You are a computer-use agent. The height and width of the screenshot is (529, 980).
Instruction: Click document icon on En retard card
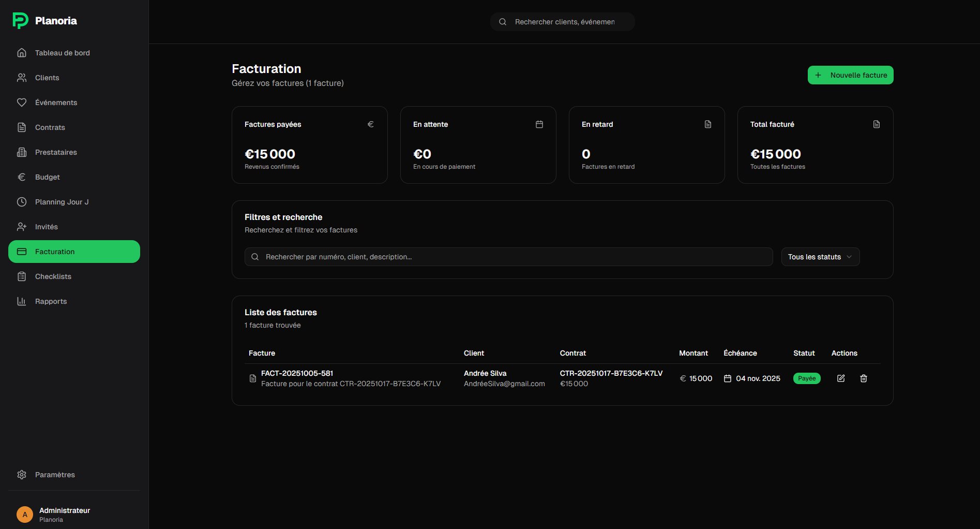pos(708,124)
